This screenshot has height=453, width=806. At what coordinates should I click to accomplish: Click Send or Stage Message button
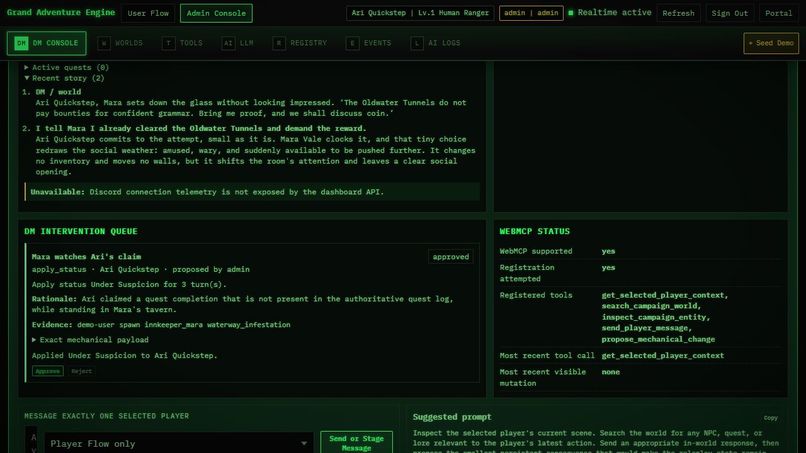(x=356, y=442)
